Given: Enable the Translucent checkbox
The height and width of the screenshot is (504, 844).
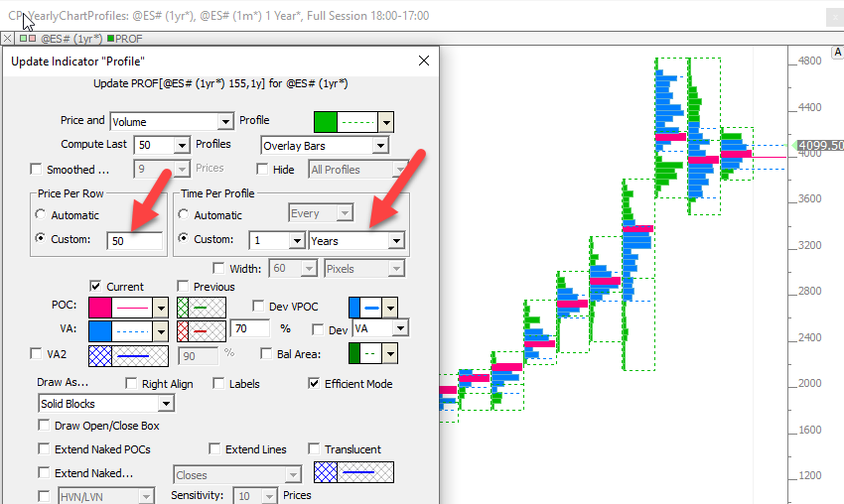Looking at the screenshot, I should coord(314,448).
